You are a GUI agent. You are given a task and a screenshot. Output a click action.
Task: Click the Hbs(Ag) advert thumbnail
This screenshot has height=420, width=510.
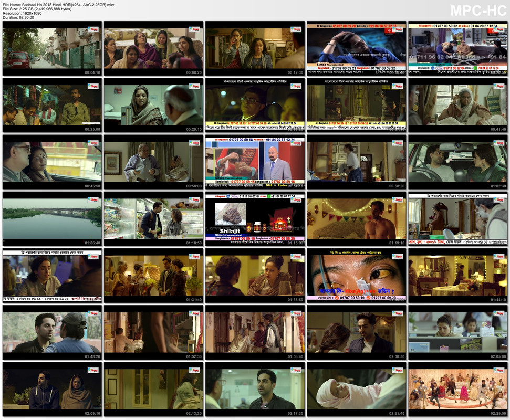357,276
